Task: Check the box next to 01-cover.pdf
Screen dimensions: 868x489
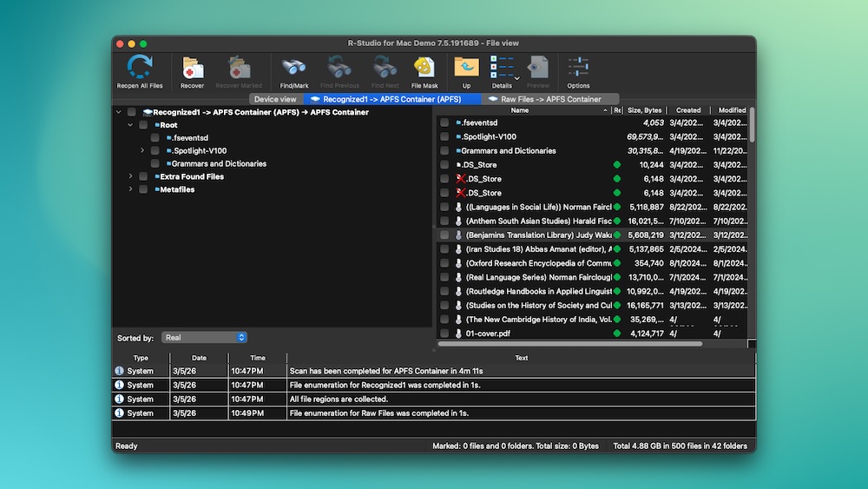Action: (x=444, y=334)
